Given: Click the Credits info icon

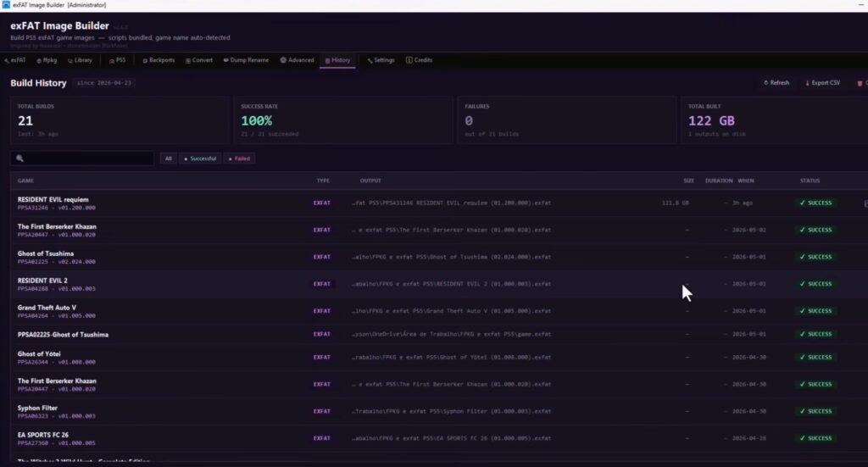Looking at the screenshot, I should [409, 60].
